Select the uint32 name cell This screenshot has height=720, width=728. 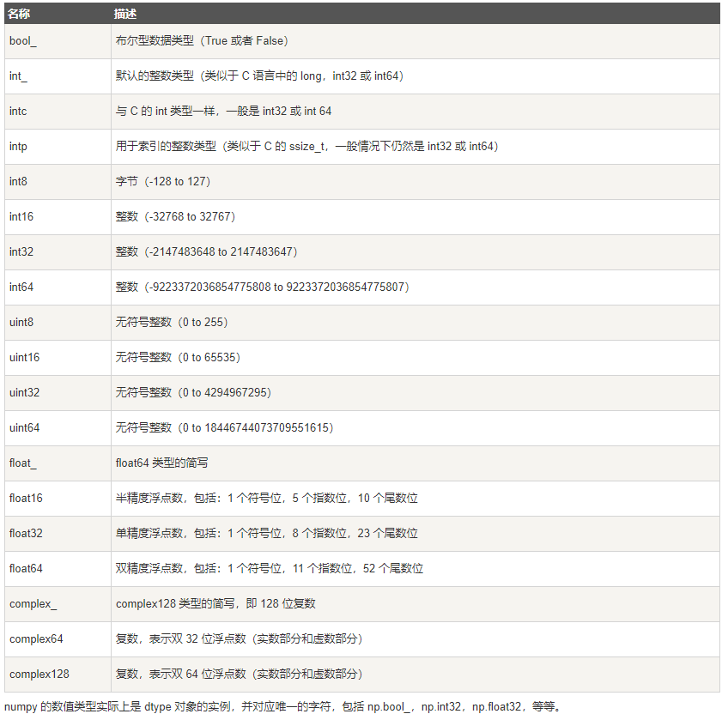(58, 393)
